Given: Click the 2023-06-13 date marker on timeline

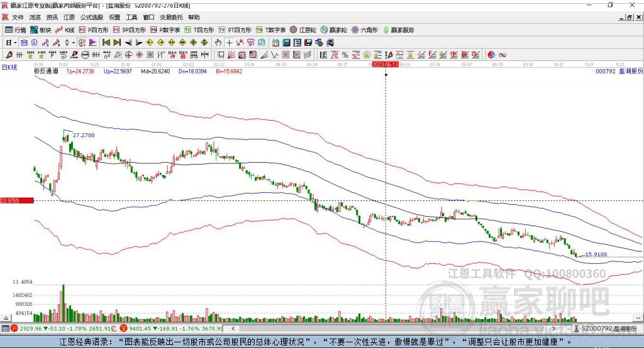Looking at the screenshot, I should [385, 65].
